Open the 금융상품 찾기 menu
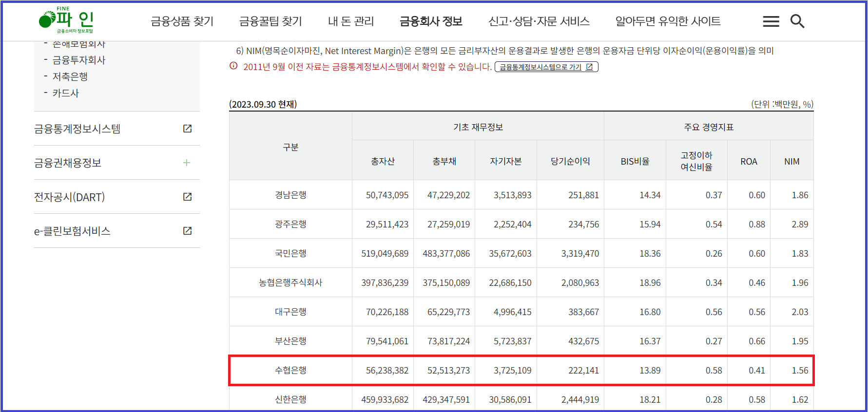 pos(182,21)
